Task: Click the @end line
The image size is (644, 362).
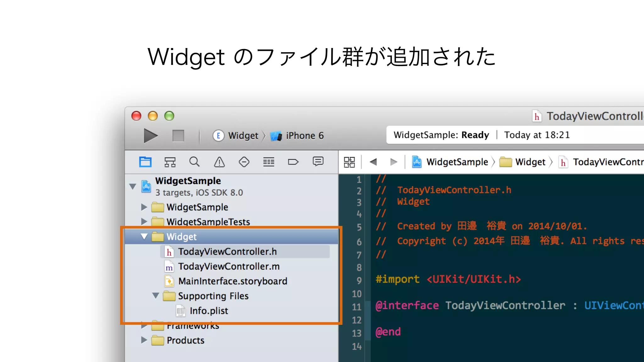Action: [x=388, y=332]
